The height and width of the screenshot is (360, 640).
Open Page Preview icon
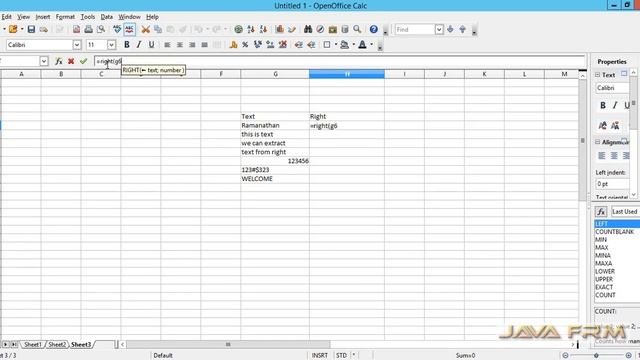pyautogui.click(x=101, y=29)
